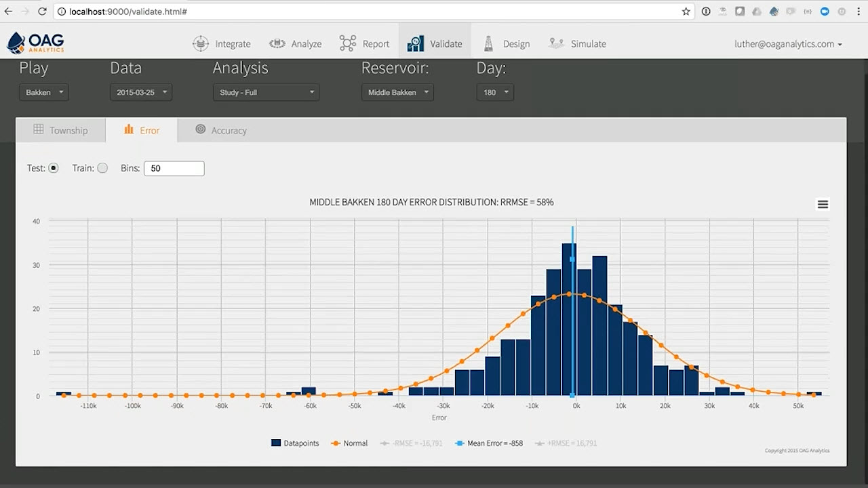The height and width of the screenshot is (488, 868).
Task: Select the Error tab
Action: pyautogui.click(x=142, y=130)
